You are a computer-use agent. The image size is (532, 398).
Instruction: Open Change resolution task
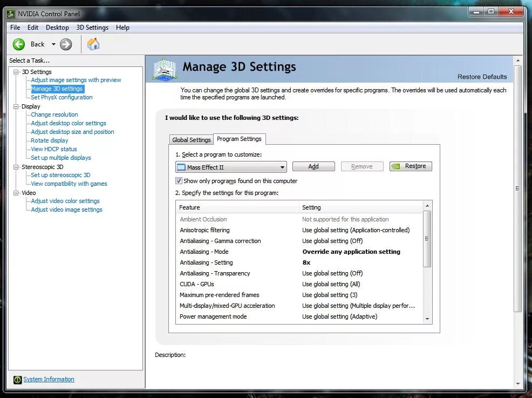[54, 115]
